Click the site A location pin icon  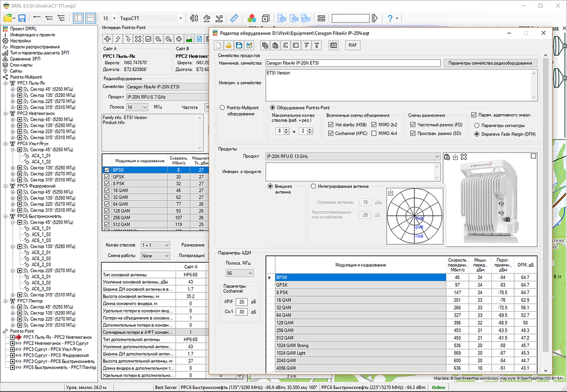click(x=158, y=39)
